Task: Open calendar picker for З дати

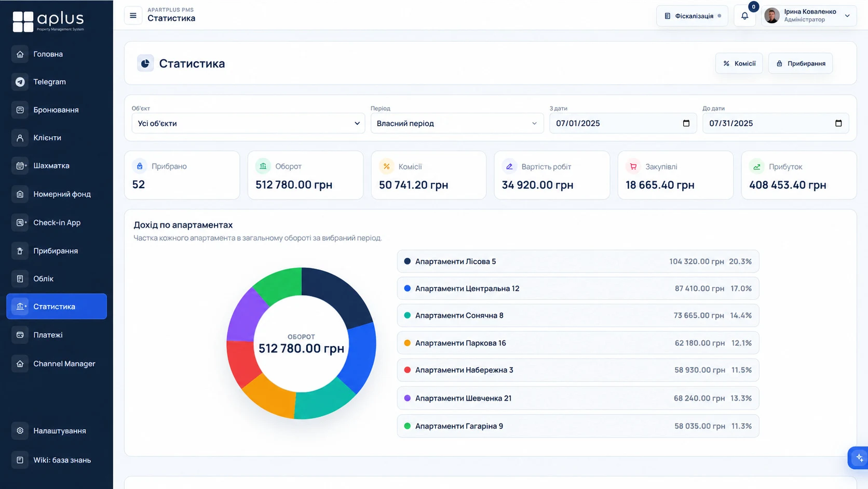Action: [x=686, y=123]
